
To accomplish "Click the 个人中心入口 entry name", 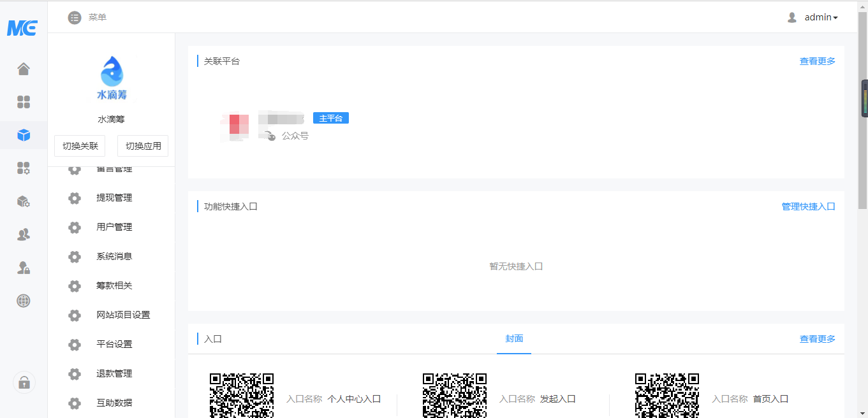I will pyautogui.click(x=354, y=399).
